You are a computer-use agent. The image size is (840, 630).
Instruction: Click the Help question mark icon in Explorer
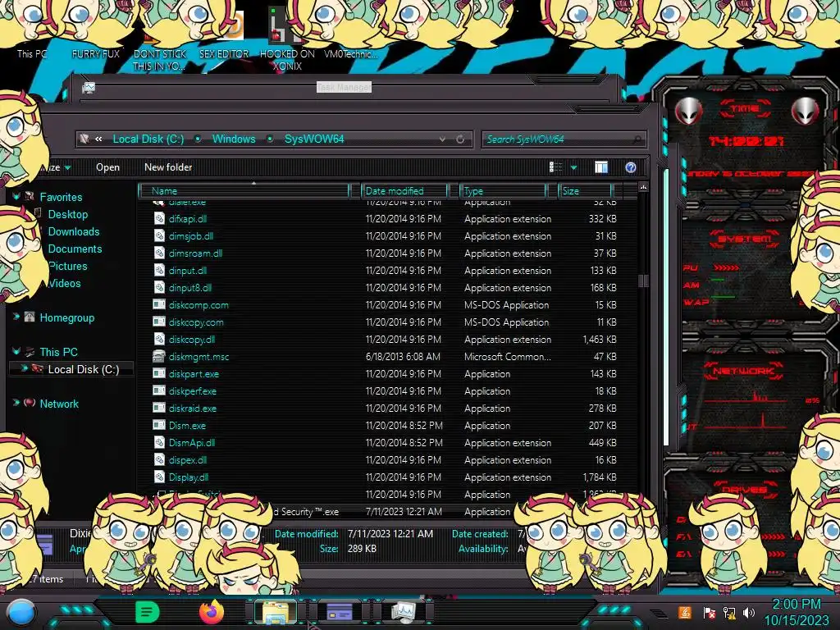(631, 167)
